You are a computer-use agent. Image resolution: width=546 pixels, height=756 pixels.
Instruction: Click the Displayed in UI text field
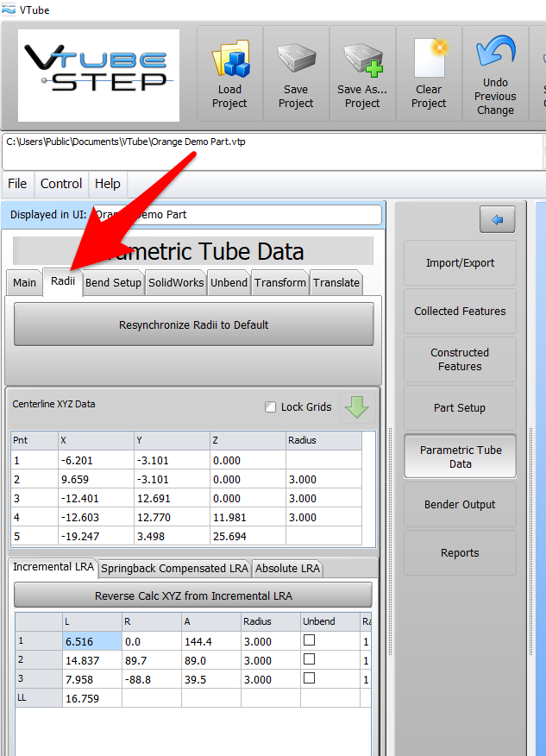(x=236, y=214)
